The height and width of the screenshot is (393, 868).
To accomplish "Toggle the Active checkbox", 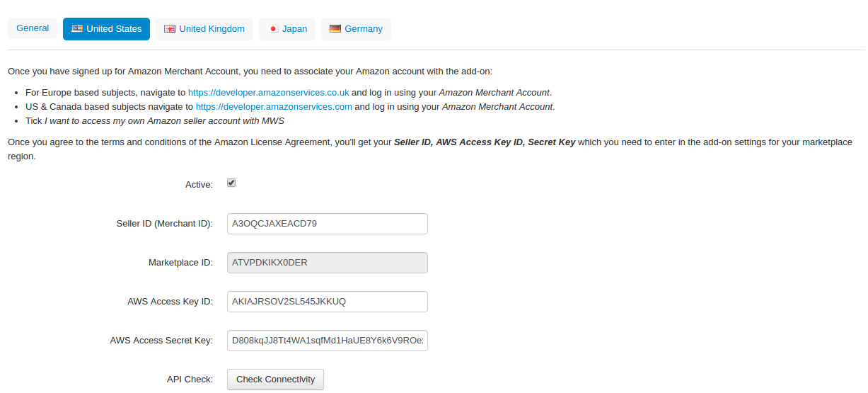I will [x=231, y=183].
